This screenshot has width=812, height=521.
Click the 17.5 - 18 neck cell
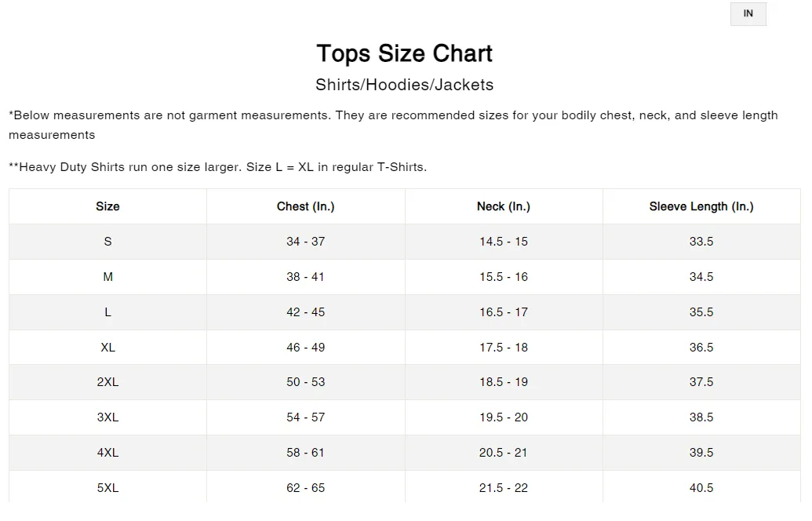pyautogui.click(x=504, y=348)
